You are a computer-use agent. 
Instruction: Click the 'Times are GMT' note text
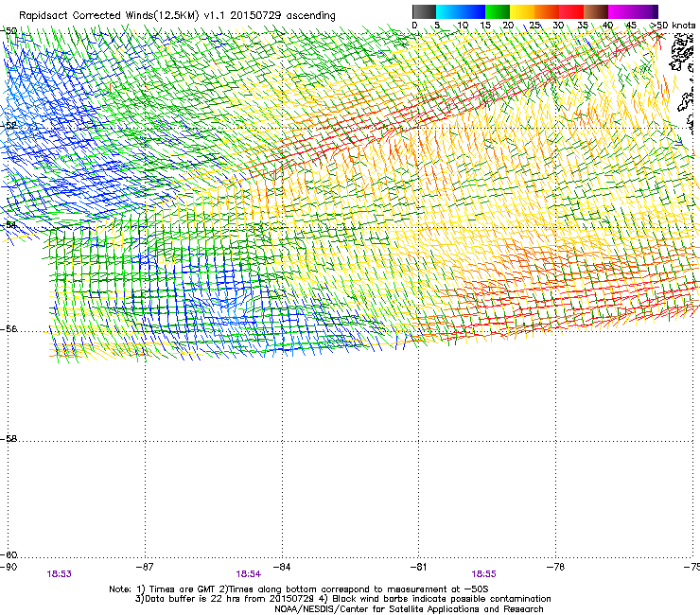click(x=183, y=589)
